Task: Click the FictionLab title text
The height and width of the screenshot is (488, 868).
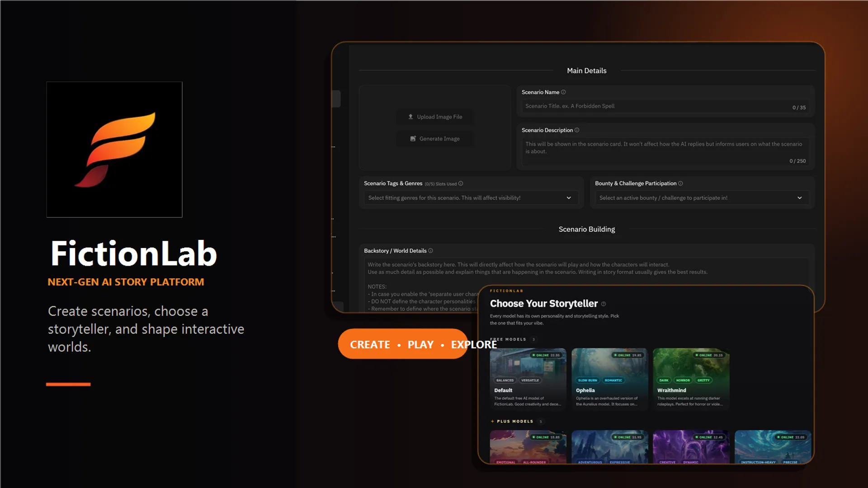Action: (134, 253)
